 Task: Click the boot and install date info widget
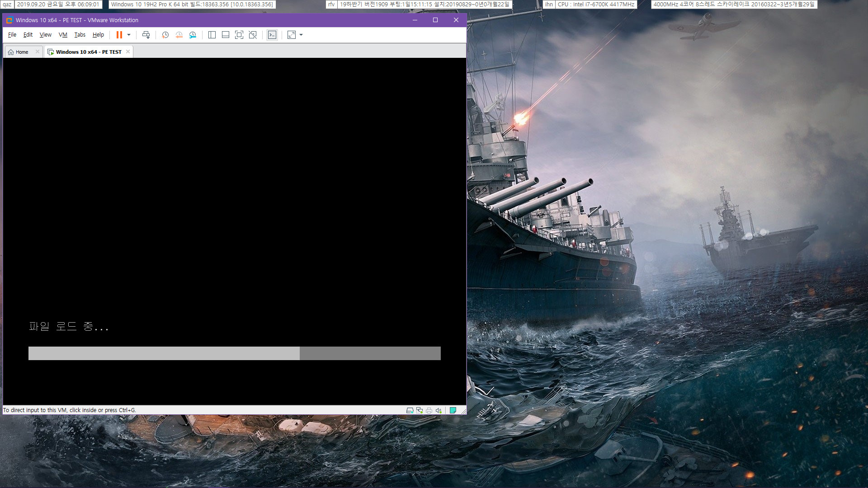425,5
